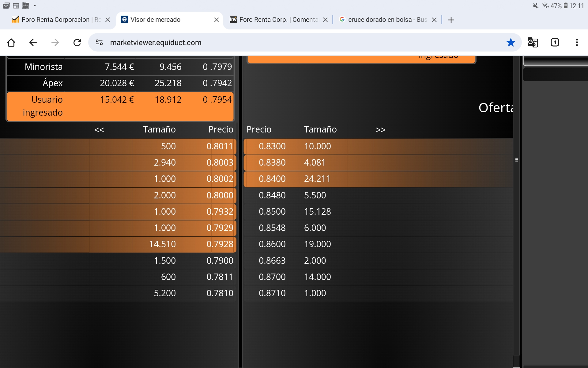Click the vertical scrollbar handle
Image resolution: width=588 pixels, height=368 pixels.
(516, 159)
